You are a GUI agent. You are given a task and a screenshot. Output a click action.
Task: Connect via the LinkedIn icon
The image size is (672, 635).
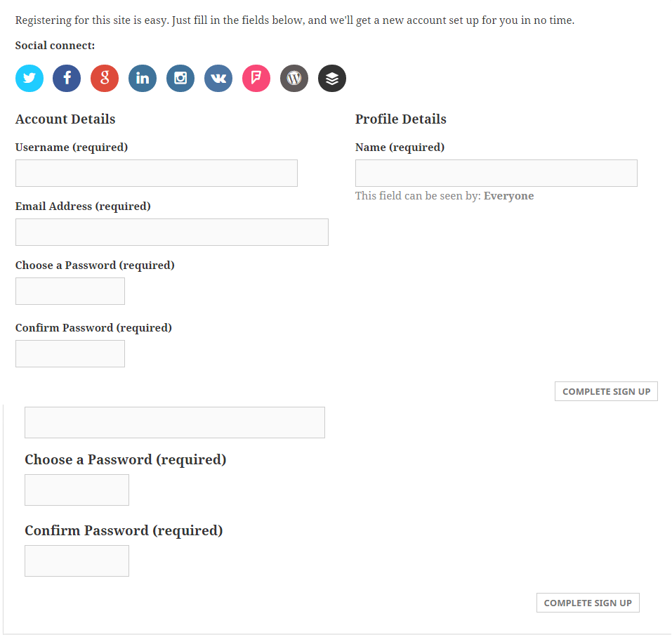[143, 78]
